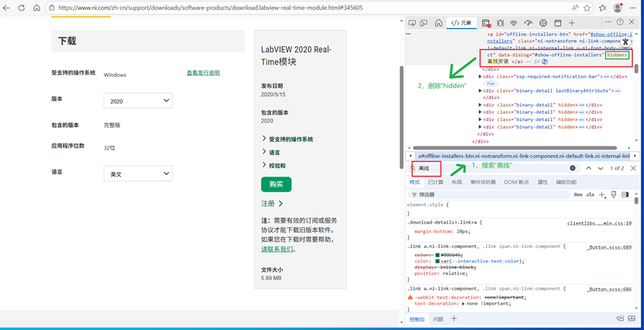Toggle :hov element state button

click(x=578, y=194)
